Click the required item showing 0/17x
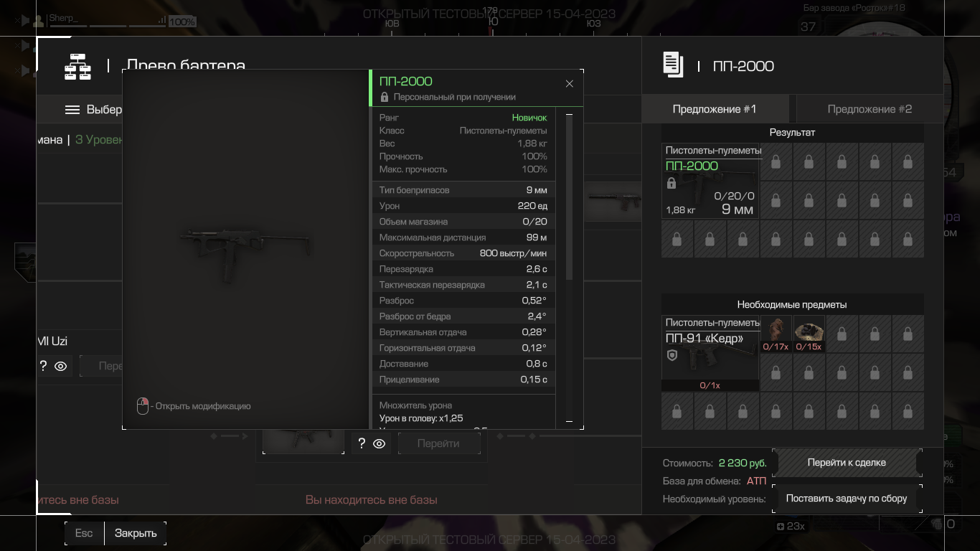 776,334
